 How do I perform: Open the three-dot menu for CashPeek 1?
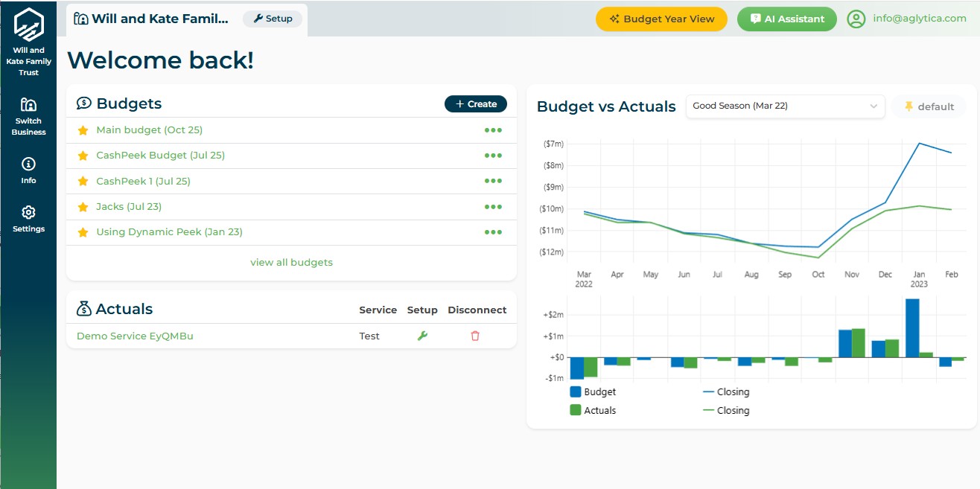[x=493, y=181]
